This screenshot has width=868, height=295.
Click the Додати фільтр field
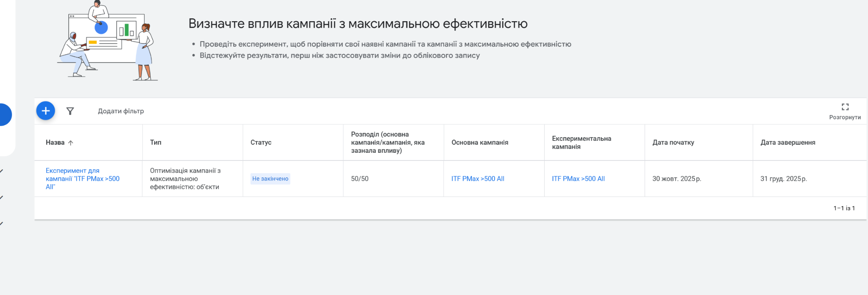121,111
